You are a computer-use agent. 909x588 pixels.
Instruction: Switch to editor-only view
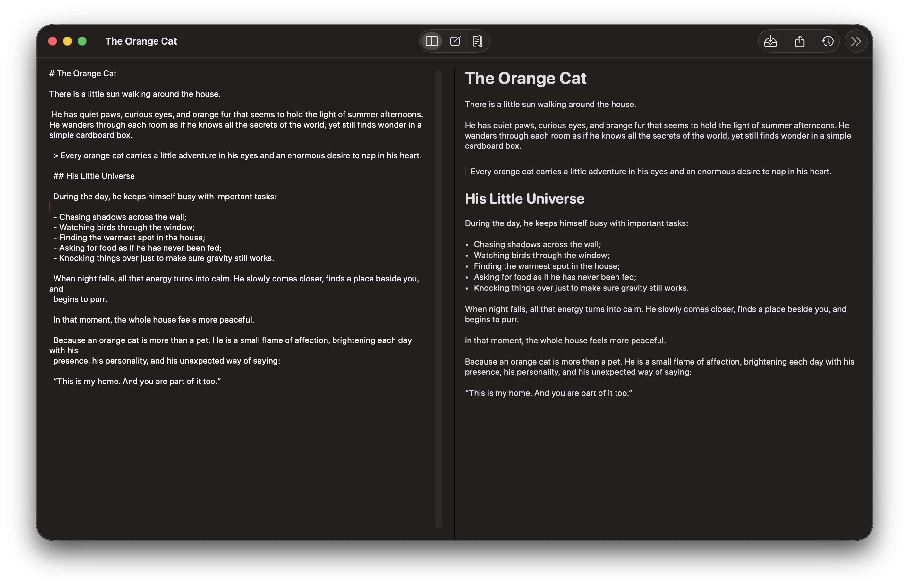click(455, 41)
